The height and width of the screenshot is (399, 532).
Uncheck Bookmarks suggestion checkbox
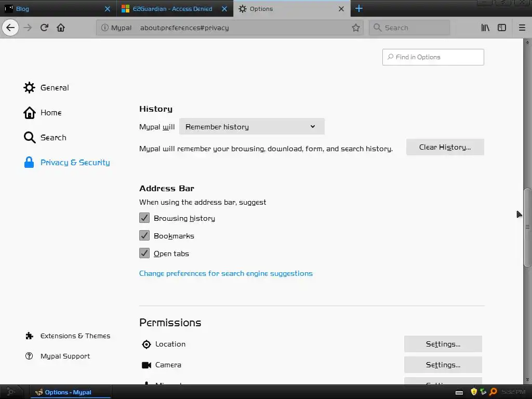tap(144, 235)
